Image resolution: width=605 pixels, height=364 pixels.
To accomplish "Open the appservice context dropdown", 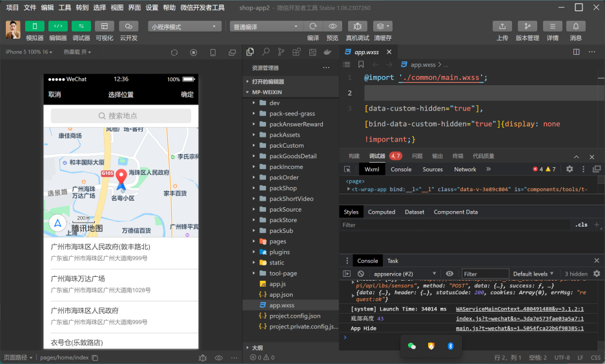I will (x=404, y=274).
